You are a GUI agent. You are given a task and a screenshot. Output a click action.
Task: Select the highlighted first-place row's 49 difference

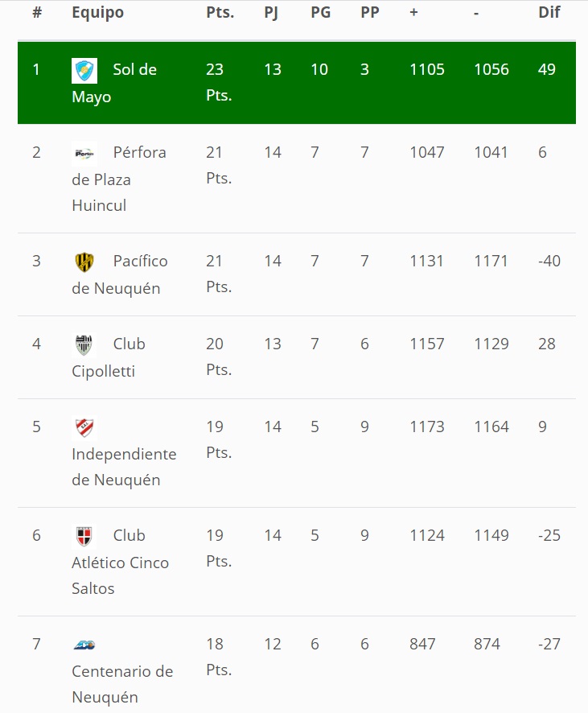(x=547, y=69)
